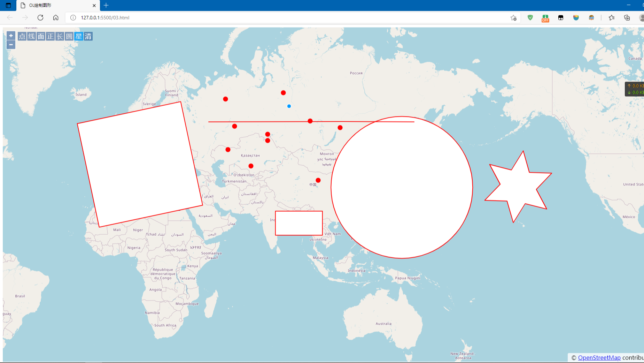Screen dimensions: 644x363
Task: Click the Malaysia map label
Action: pyautogui.click(x=320, y=258)
